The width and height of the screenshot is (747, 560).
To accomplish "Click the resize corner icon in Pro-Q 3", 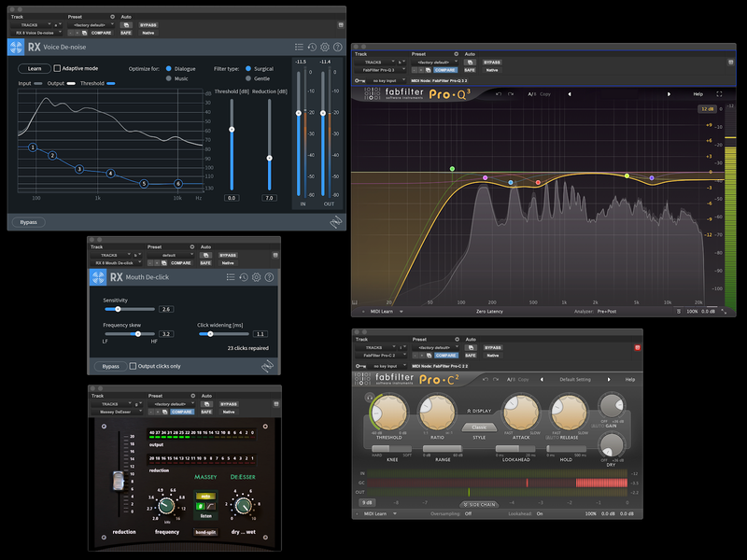I will (725, 311).
